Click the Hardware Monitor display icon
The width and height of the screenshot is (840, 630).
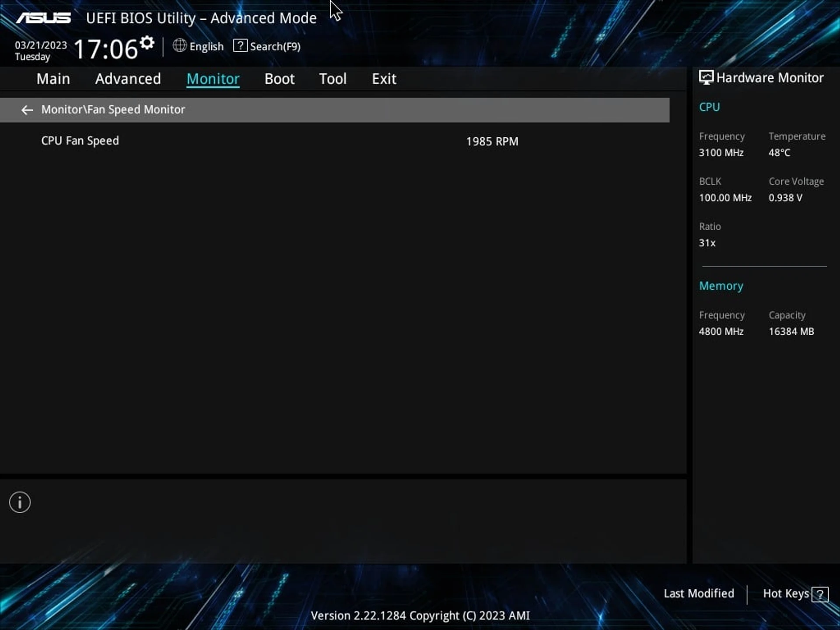706,77
